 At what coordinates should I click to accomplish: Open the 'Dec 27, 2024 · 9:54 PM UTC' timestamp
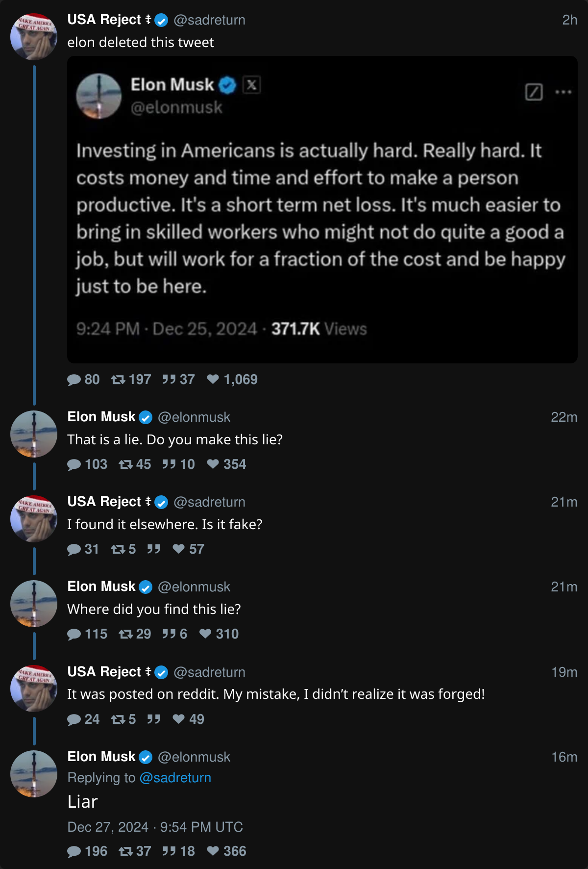tap(155, 827)
